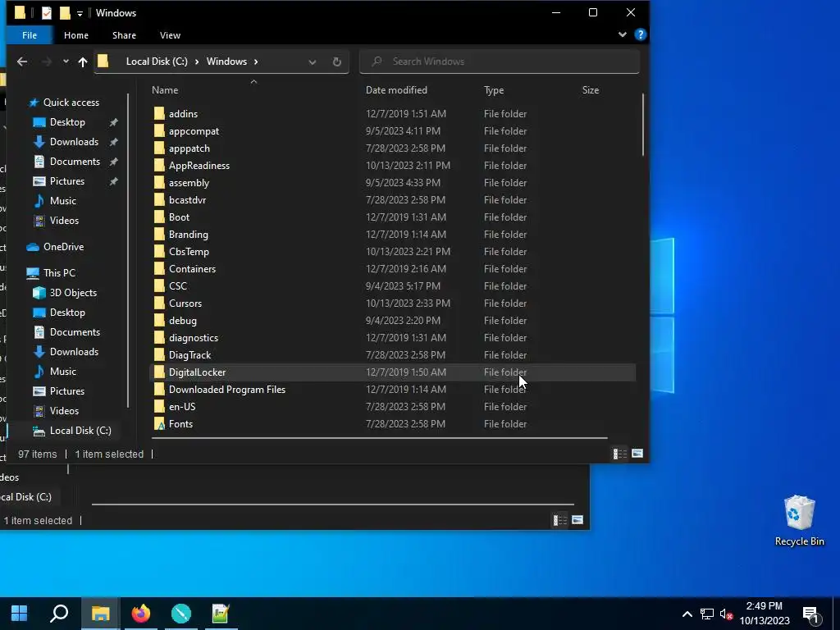840x630 pixels.
Task: Click the file list vertical scrollbar
Action: coord(642,126)
